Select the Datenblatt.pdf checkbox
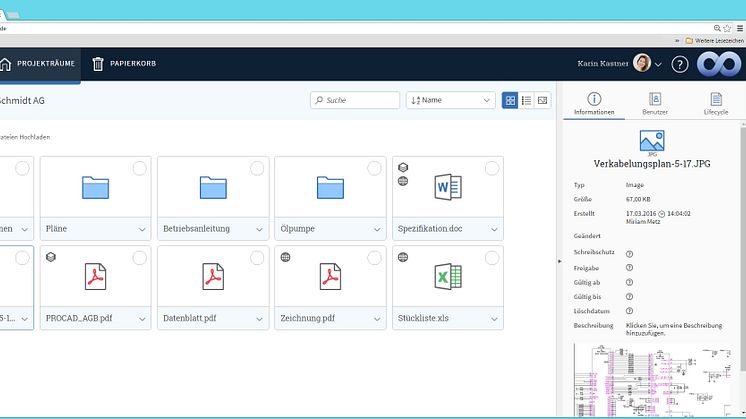 (257, 258)
